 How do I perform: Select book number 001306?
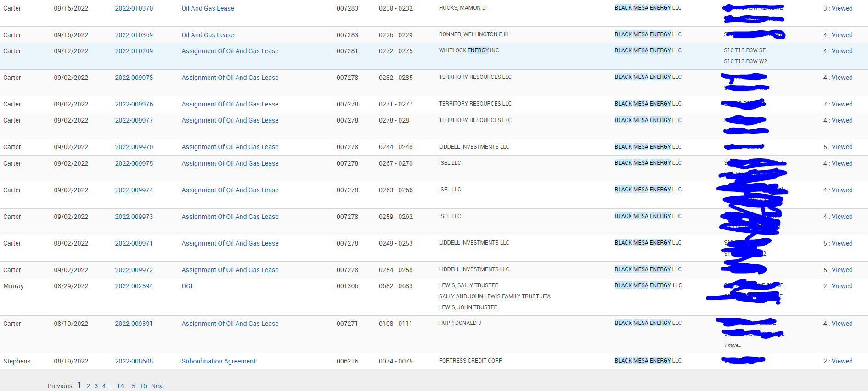[347, 286]
